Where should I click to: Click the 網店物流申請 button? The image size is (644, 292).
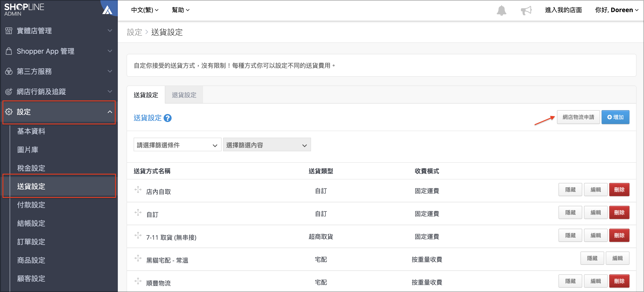click(x=578, y=117)
